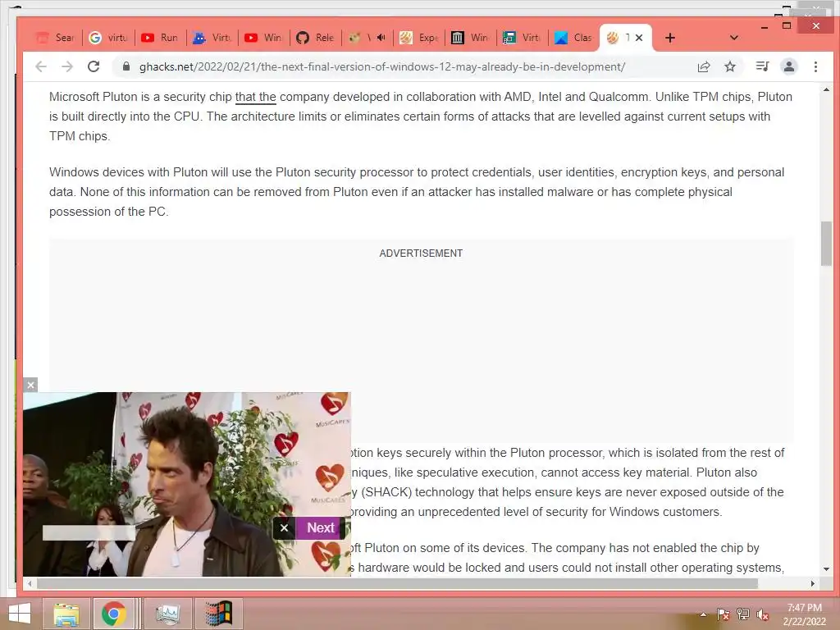Switch to the 'Clas' browser tab
The height and width of the screenshot is (630, 840).
click(573, 38)
